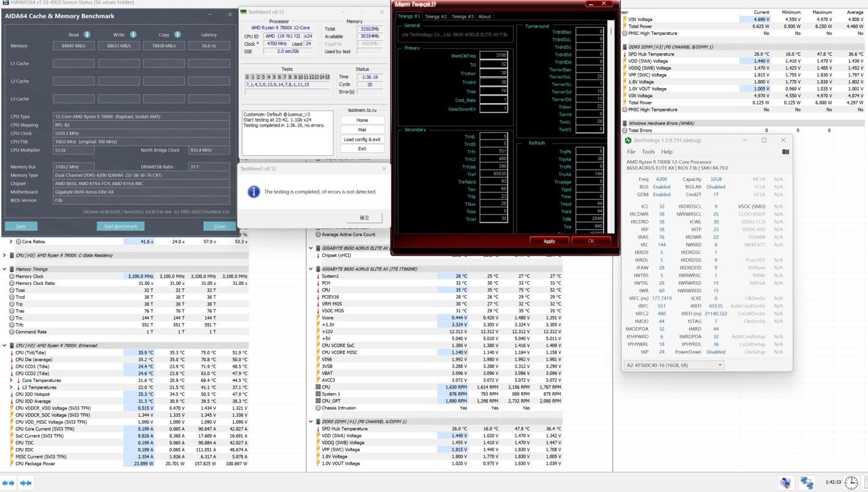Click fan icon beside System 1 row
This screenshot has height=492, width=868.
pyautogui.click(x=318, y=394)
